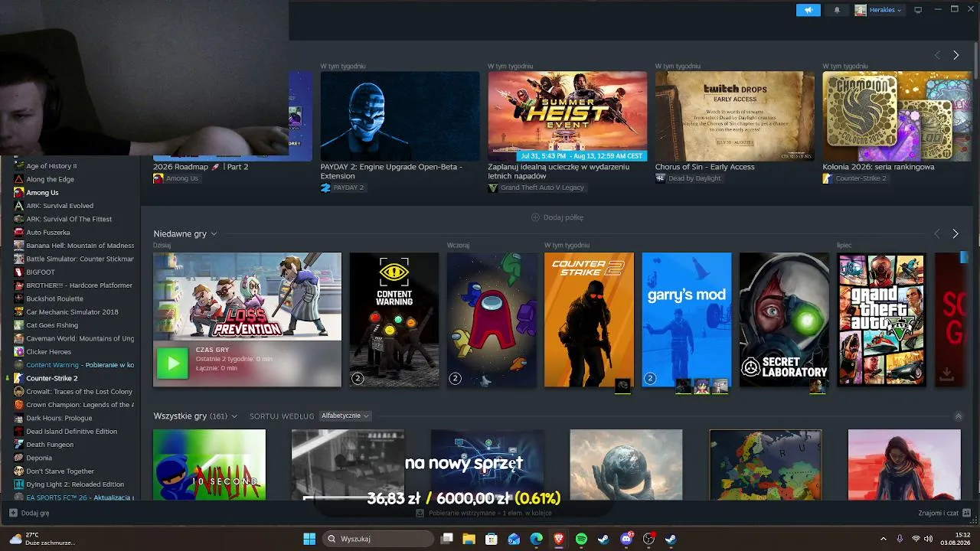Image resolution: width=980 pixels, height=551 pixels.
Task: Select the Garry's Mod cover
Action: pyautogui.click(x=687, y=320)
